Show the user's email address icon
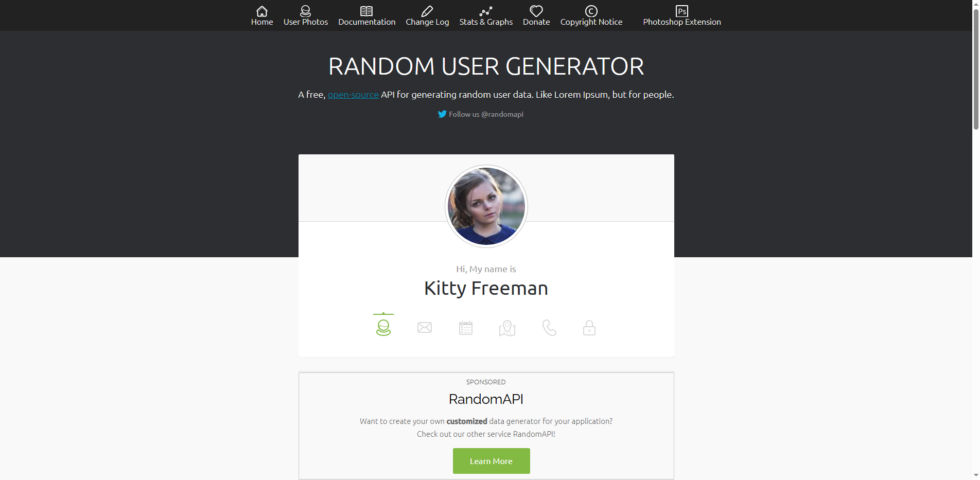980x480 pixels. [424, 327]
